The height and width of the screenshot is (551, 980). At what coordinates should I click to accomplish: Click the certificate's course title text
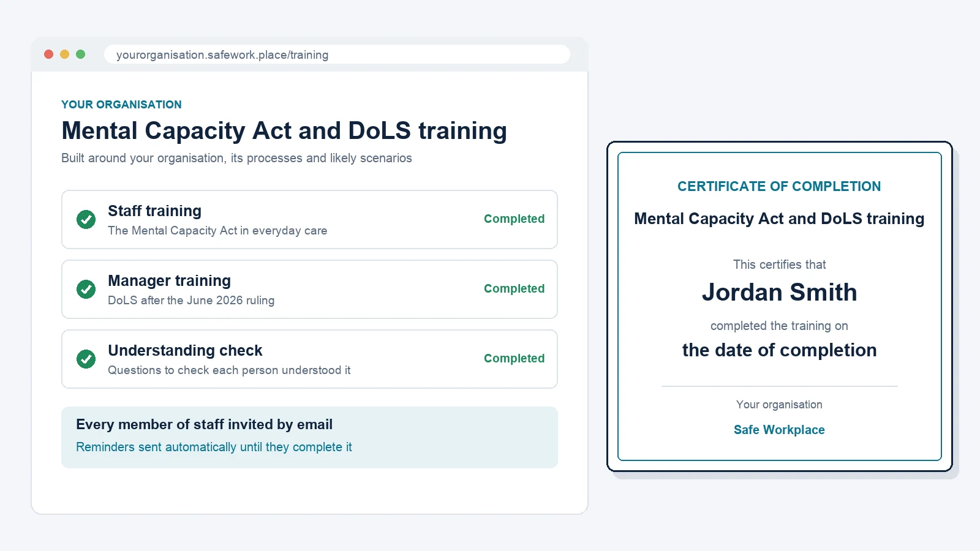click(779, 219)
